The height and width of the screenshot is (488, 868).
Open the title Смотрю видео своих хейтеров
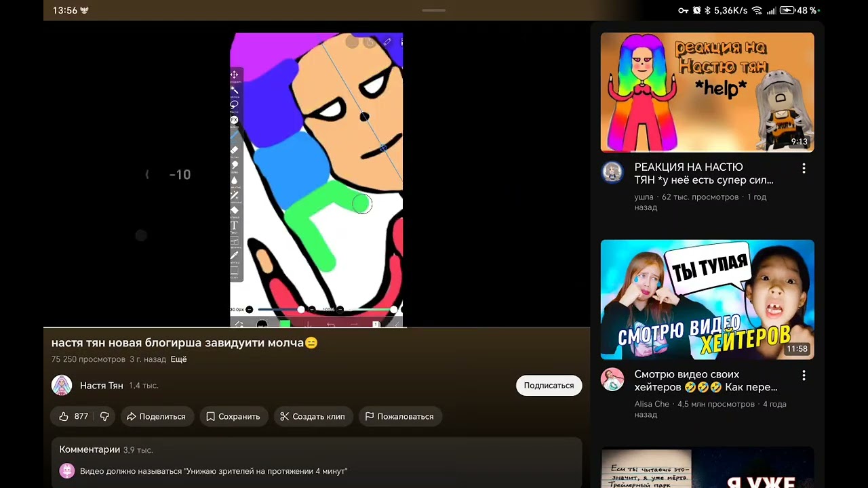[x=706, y=381]
